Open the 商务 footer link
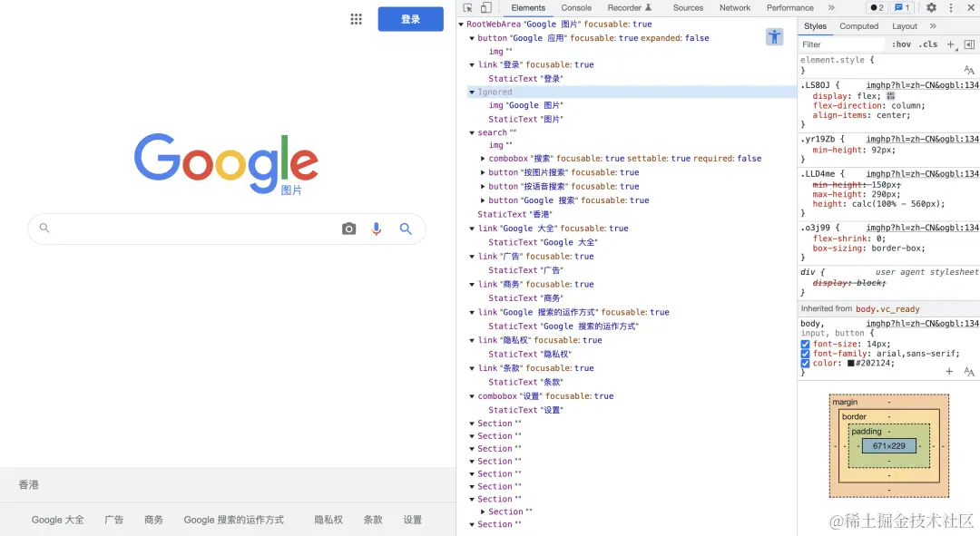 point(153,520)
